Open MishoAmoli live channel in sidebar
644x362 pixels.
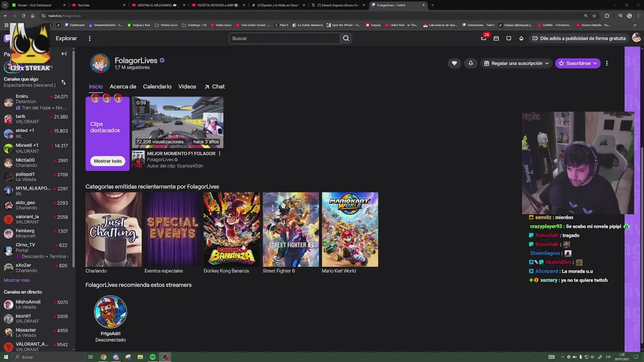[36, 305]
